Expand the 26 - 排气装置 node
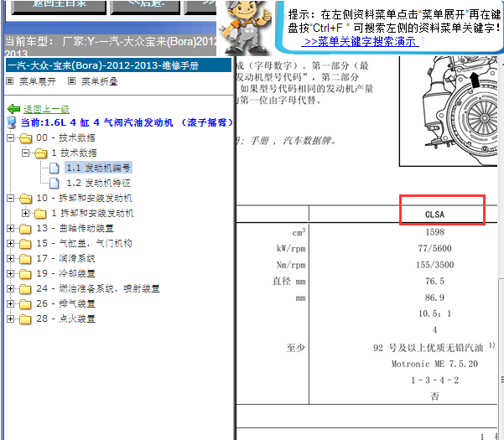Screen dimensions: 504x440 (10, 304)
